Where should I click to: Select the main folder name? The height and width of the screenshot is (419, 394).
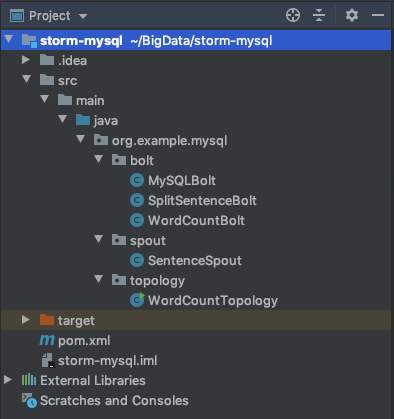(x=90, y=101)
